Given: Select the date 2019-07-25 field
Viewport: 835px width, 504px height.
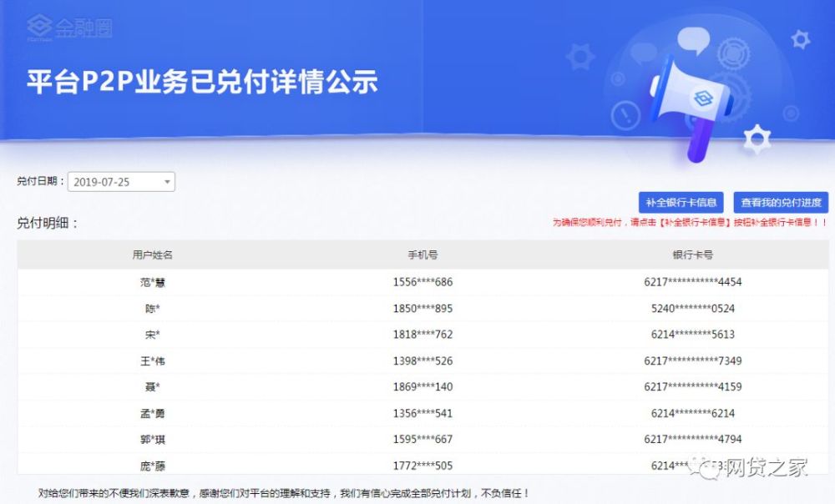Looking at the screenshot, I should [x=100, y=181].
